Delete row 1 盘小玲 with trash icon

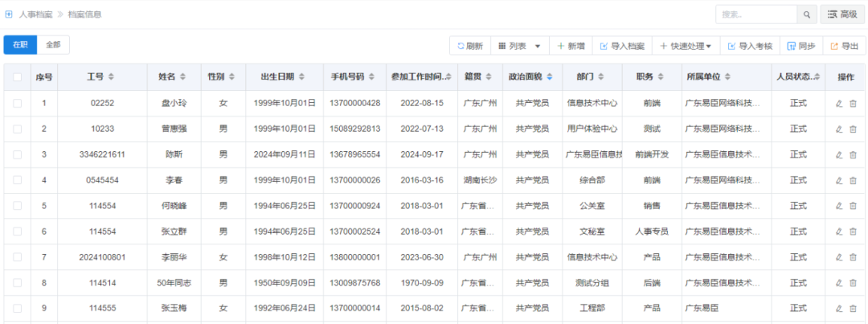[853, 104]
